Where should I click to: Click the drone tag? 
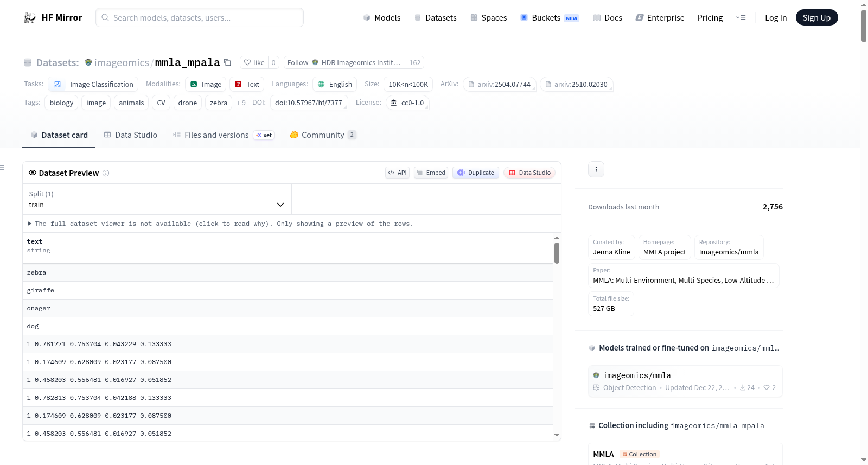[188, 103]
